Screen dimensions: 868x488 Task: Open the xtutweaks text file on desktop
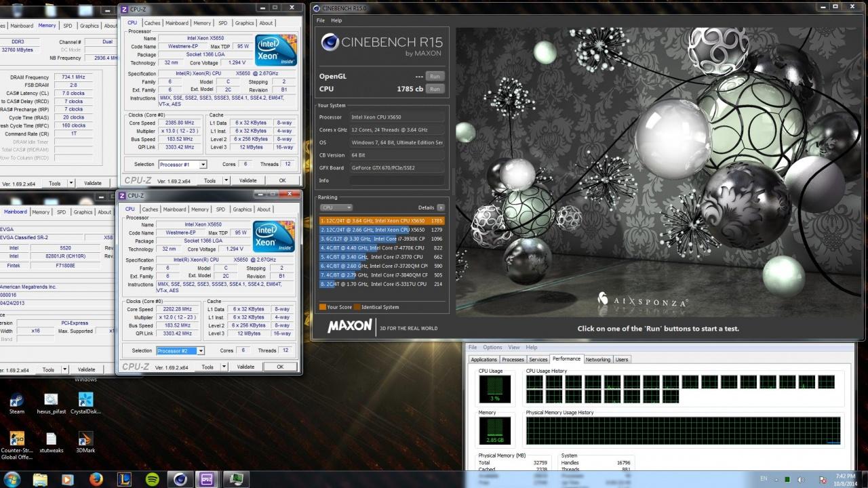click(x=51, y=440)
